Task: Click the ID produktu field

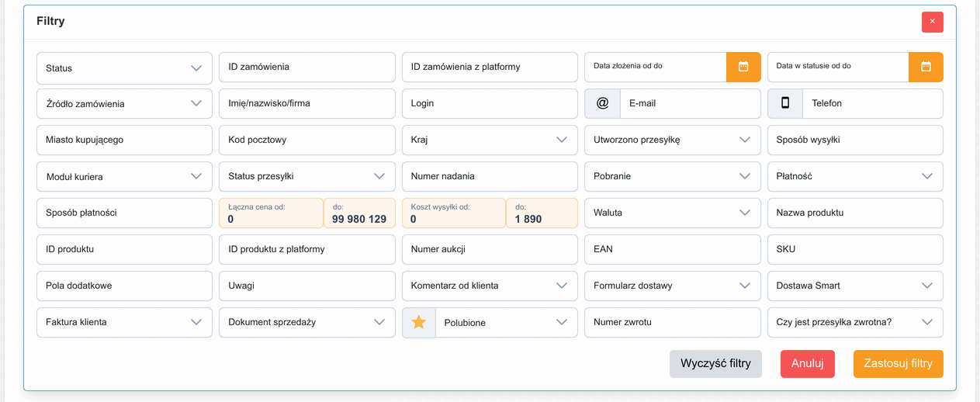Action: click(124, 249)
